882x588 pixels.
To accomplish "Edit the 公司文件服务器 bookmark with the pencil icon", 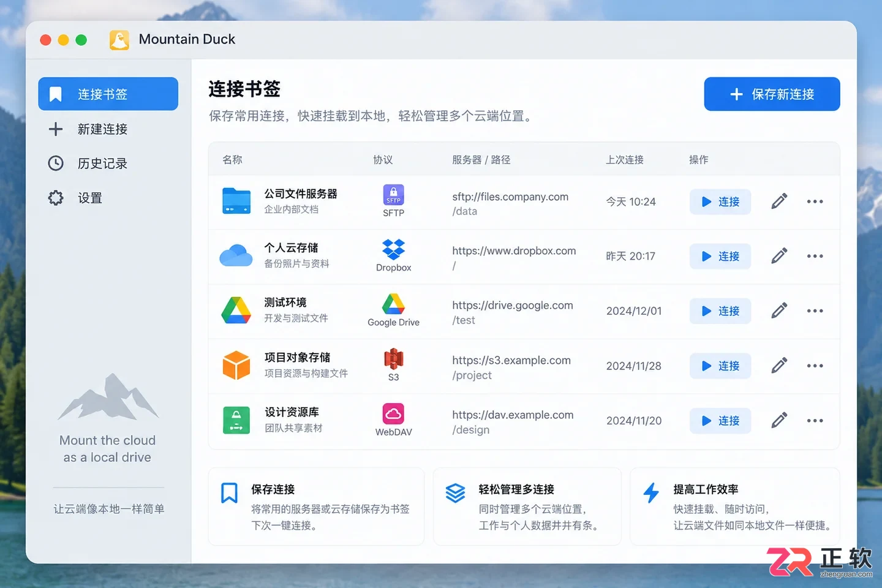I will [779, 201].
